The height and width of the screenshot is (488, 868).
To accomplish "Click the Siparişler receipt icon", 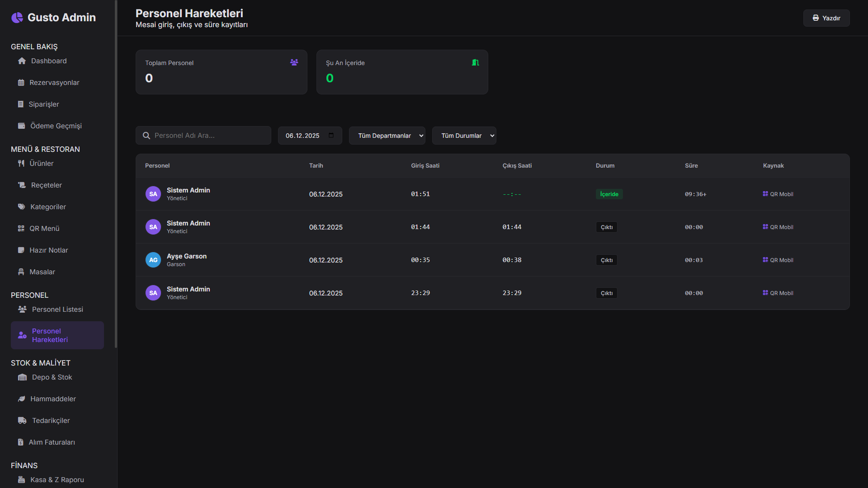I will pyautogui.click(x=20, y=104).
